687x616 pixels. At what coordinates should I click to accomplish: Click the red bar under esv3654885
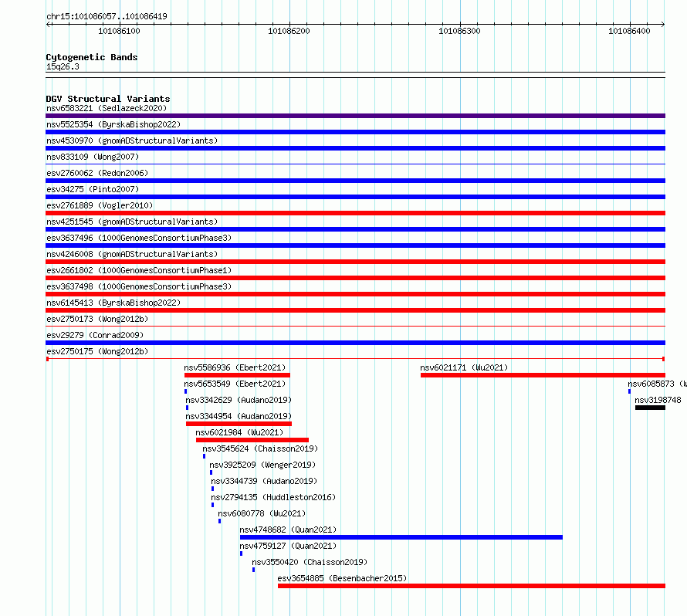[x=472, y=586]
